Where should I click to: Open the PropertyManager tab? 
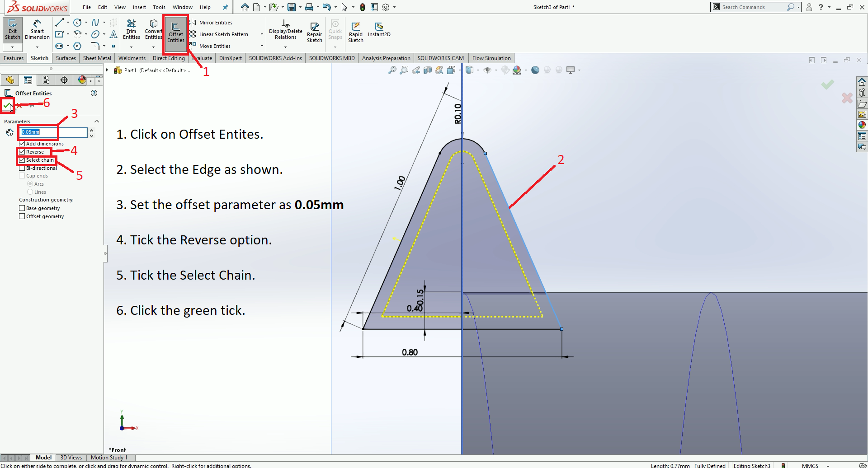[28, 80]
